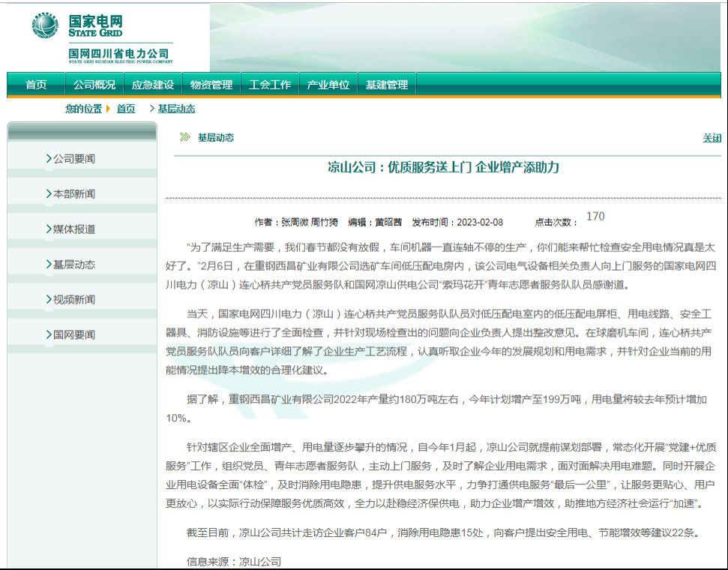Click the 您的位置 label

point(83,109)
